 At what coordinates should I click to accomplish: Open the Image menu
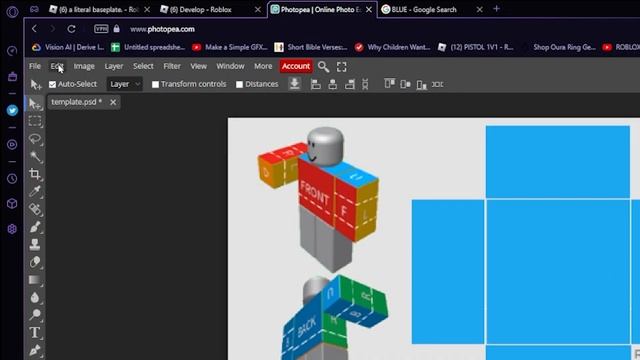click(x=84, y=66)
